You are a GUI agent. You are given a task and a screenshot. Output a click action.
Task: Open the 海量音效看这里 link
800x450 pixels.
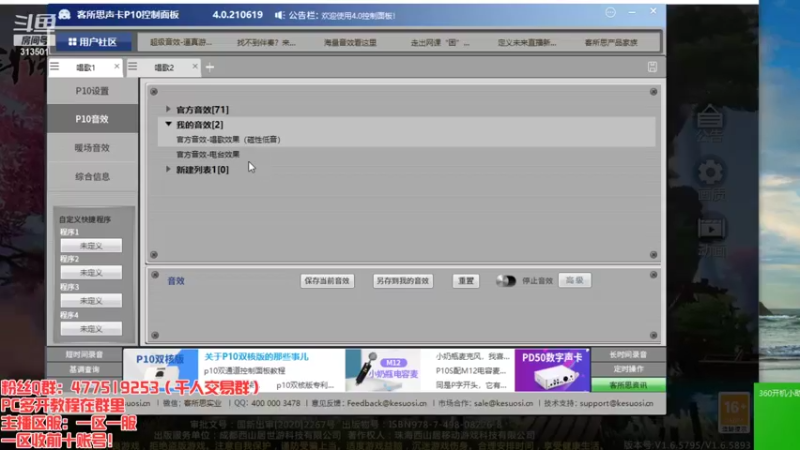(x=350, y=42)
